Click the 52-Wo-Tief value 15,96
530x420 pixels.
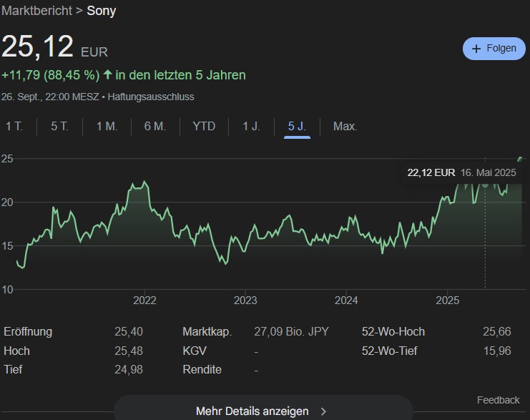click(x=497, y=351)
